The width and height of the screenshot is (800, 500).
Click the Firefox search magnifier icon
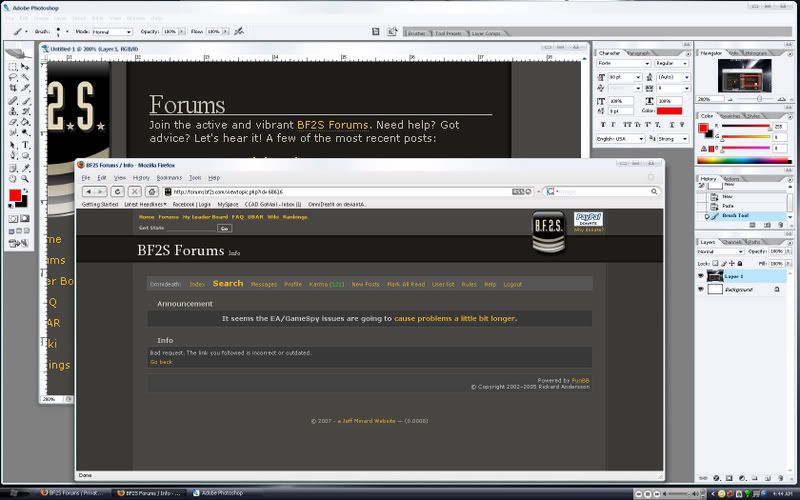[x=654, y=191]
